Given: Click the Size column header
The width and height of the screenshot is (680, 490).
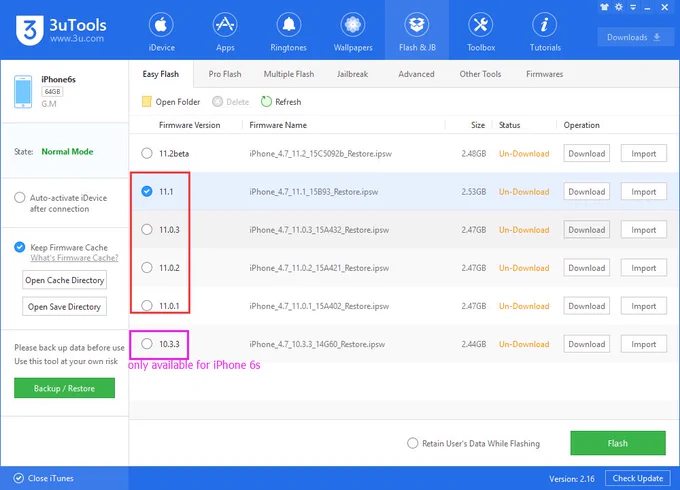Looking at the screenshot, I should (x=478, y=125).
